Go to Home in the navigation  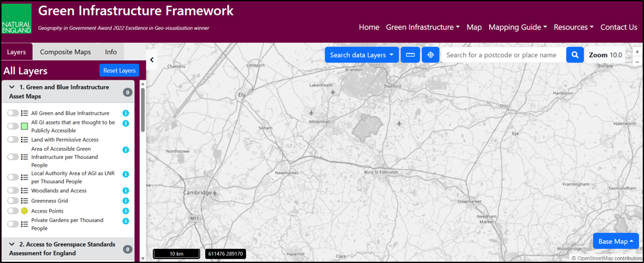[x=369, y=27]
